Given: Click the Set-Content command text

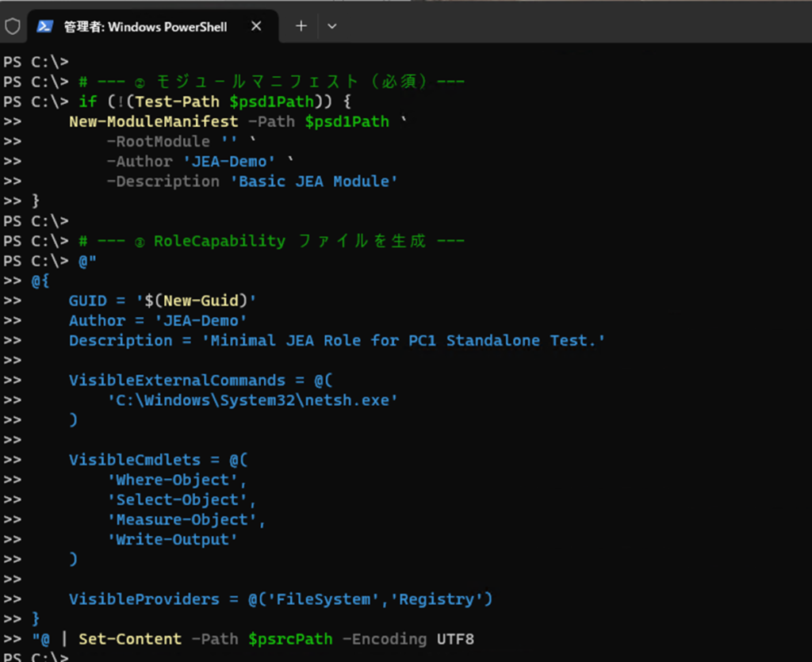Looking at the screenshot, I should click(x=130, y=638).
